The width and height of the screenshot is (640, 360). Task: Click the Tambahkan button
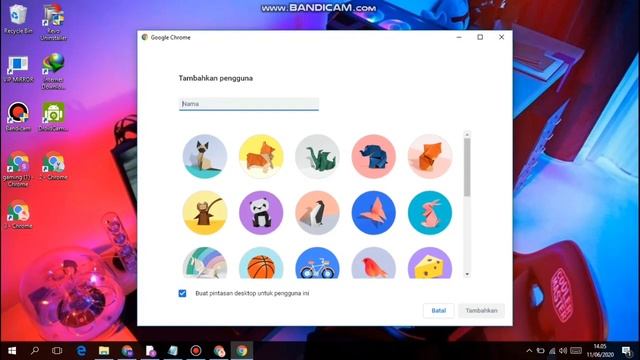481,311
